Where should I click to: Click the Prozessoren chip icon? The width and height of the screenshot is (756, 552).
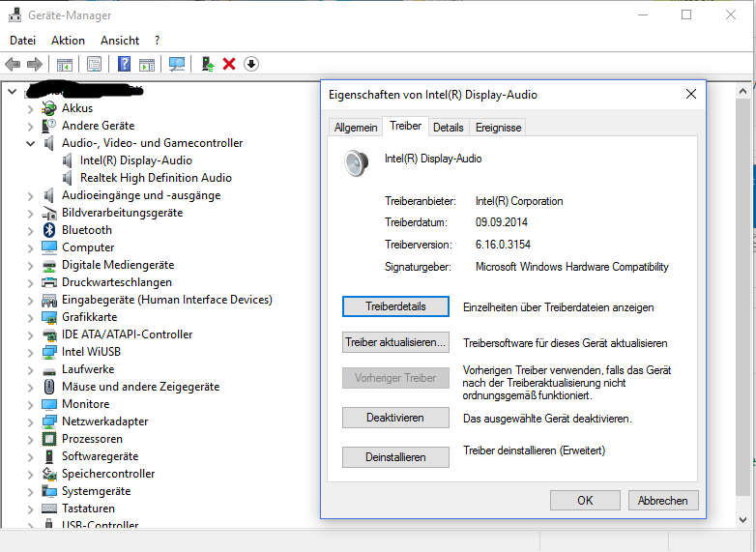(x=49, y=439)
